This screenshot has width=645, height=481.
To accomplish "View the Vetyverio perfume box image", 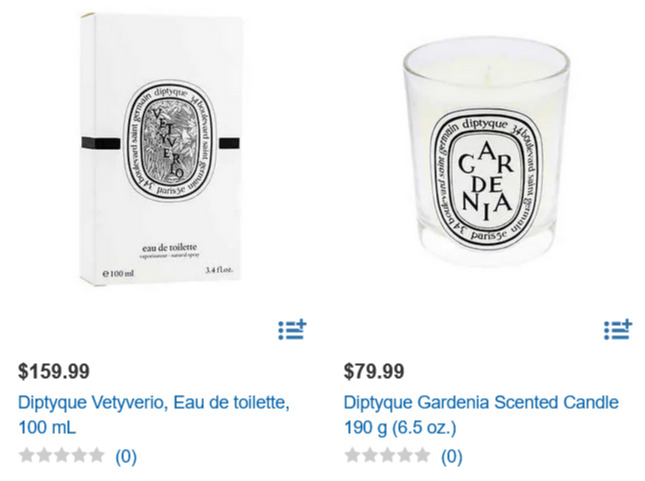I will tap(161, 149).
